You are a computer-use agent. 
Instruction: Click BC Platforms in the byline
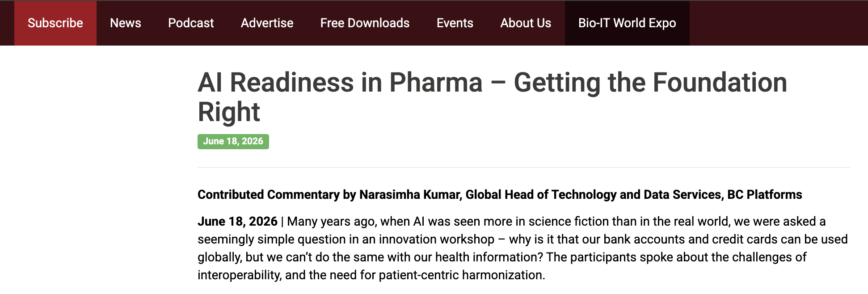[765, 195]
